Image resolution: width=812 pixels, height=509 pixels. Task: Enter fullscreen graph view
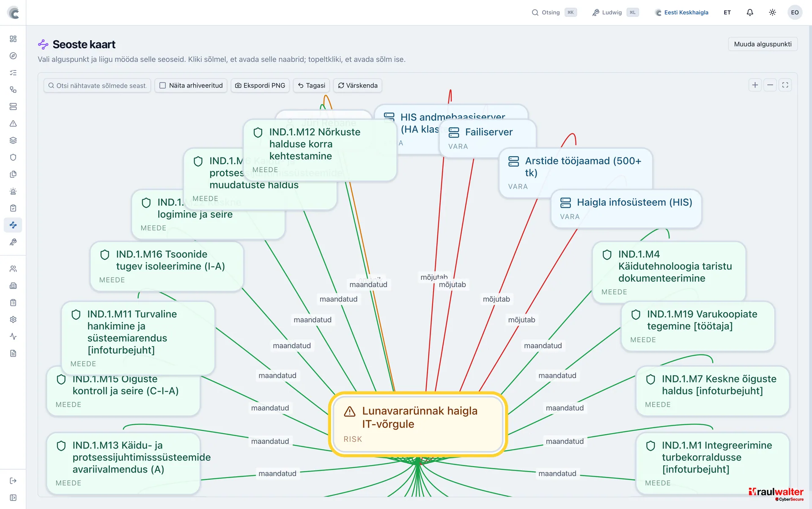pos(785,85)
